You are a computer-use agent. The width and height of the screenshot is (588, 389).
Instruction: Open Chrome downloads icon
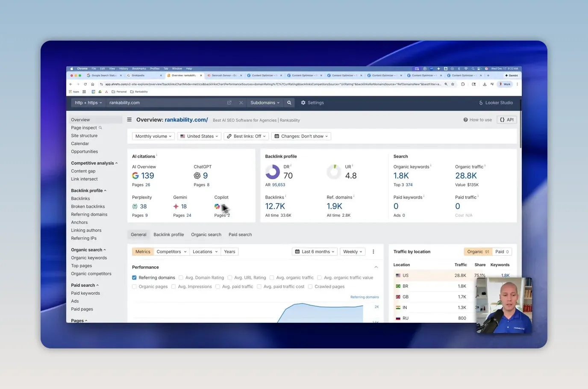pos(485,84)
